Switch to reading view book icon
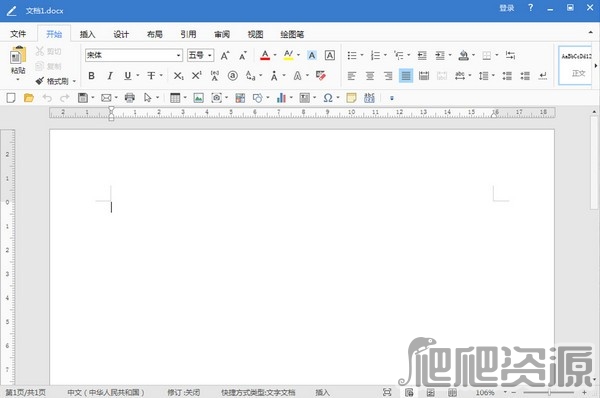This screenshot has width=600, height=398. (452, 392)
